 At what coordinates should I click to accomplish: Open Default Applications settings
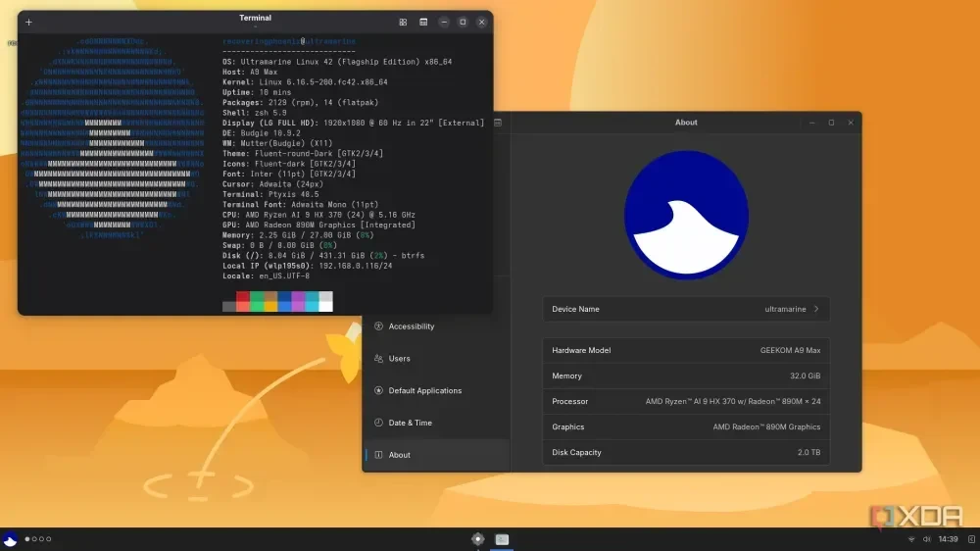pyautogui.click(x=436, y=391)
